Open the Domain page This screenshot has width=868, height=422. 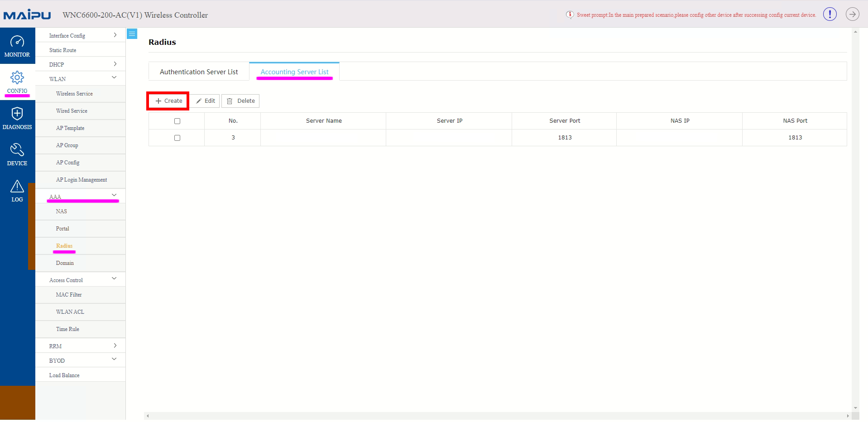tap(81, 263)
